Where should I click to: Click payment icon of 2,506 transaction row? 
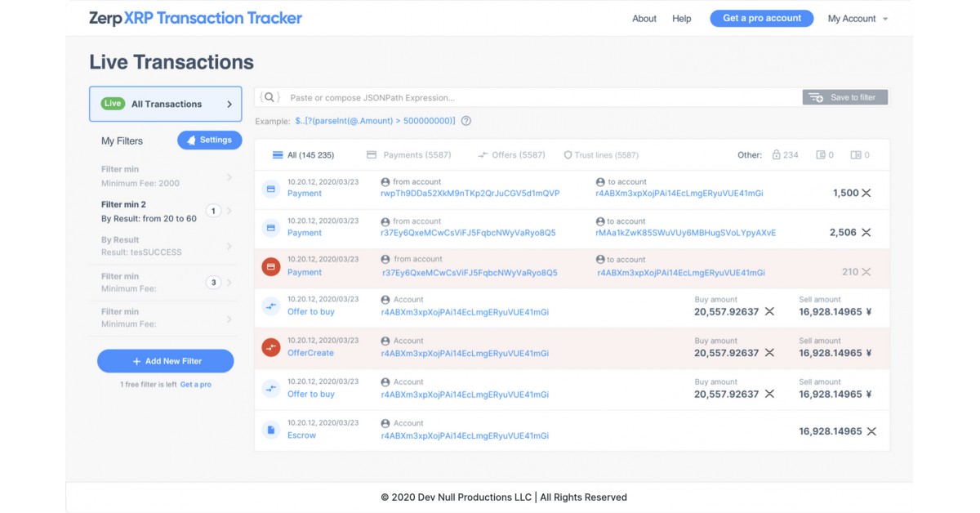270,228
